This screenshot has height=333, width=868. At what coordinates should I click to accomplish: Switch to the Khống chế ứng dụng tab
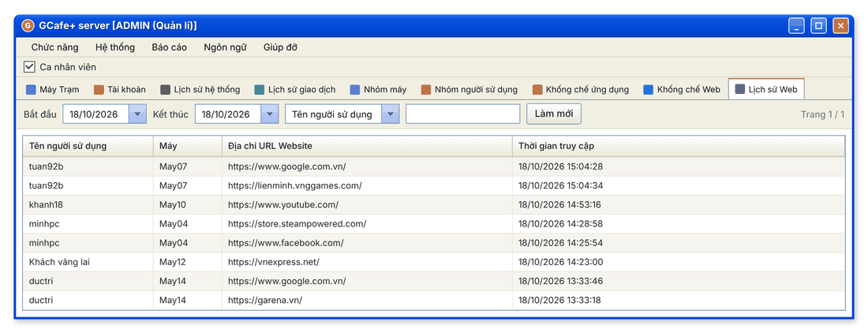[581, 90]
